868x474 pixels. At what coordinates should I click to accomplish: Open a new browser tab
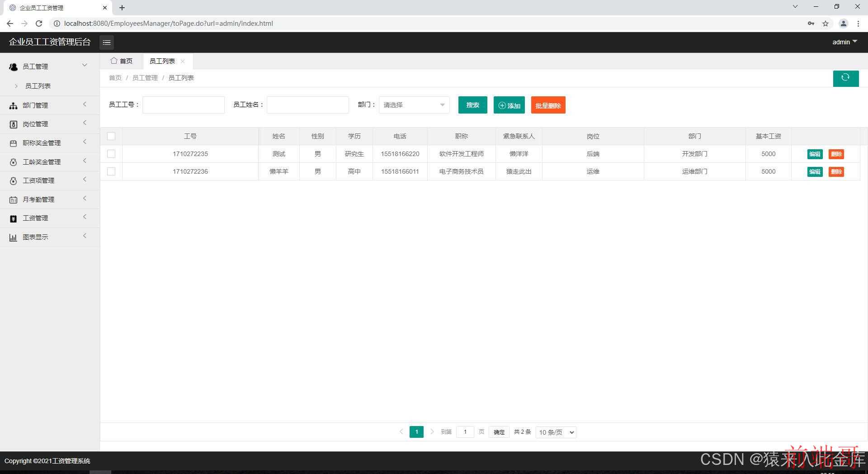coord(122,8)
